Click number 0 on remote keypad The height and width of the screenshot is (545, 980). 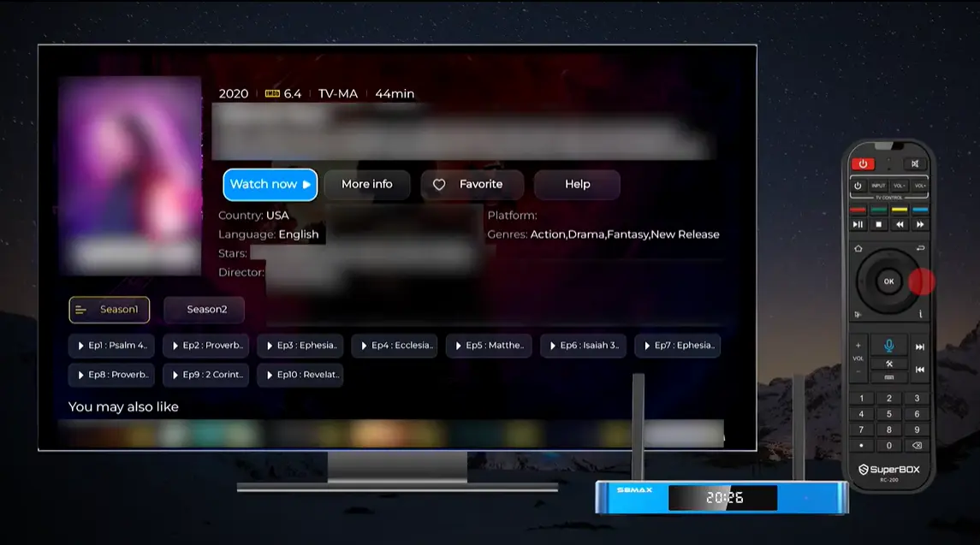888,446
